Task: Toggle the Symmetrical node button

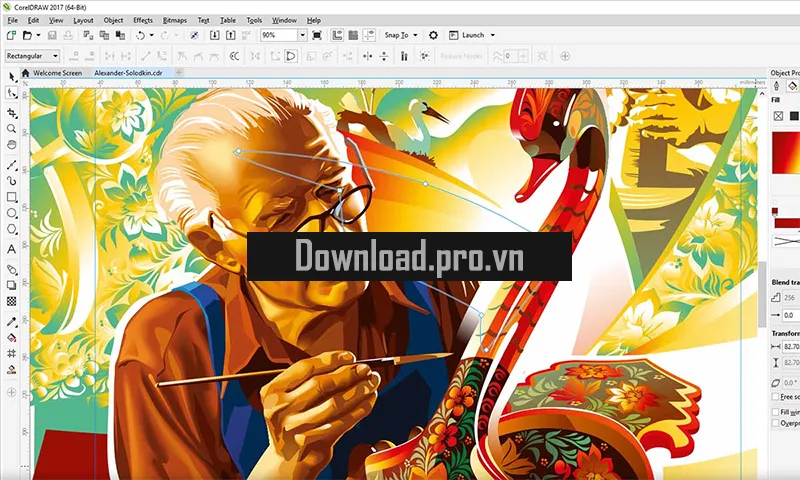Action: pyautogui.click(x=214, y=56)
